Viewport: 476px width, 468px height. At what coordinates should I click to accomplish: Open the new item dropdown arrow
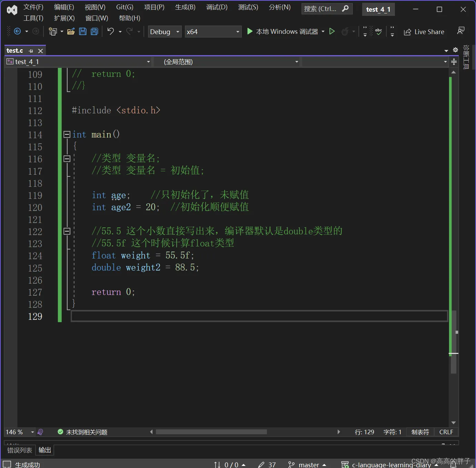(62, 32)
